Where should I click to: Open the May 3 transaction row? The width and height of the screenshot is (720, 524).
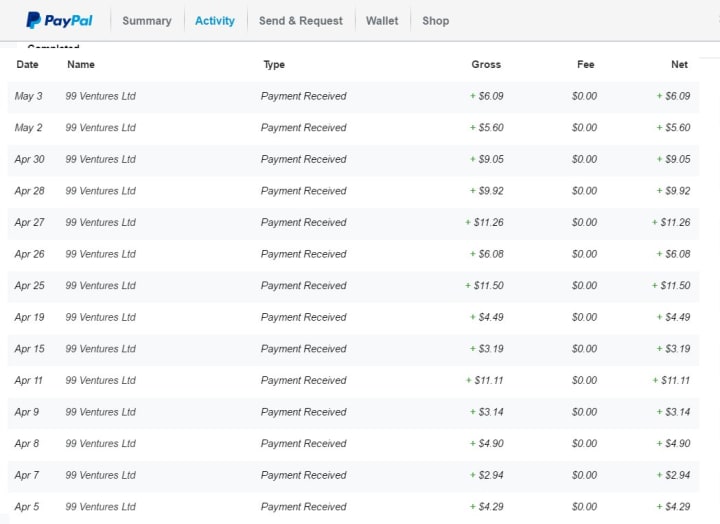tap(354, 96)
